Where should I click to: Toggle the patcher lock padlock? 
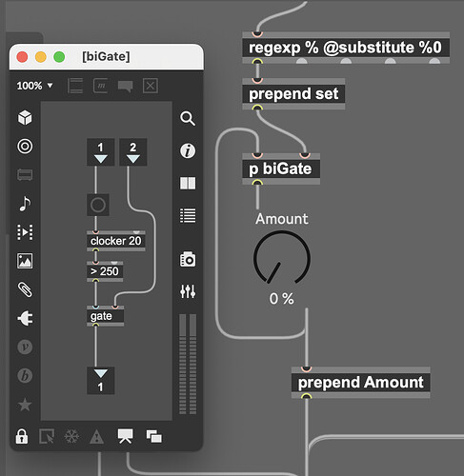pyautogui.click(x=22, y=437)
